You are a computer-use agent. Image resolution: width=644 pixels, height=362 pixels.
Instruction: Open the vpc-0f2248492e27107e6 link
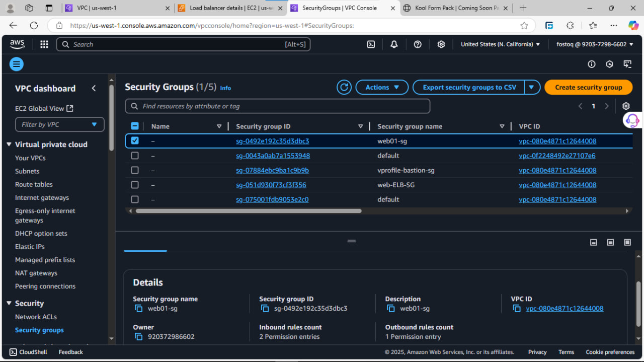(x=557, y=156)
